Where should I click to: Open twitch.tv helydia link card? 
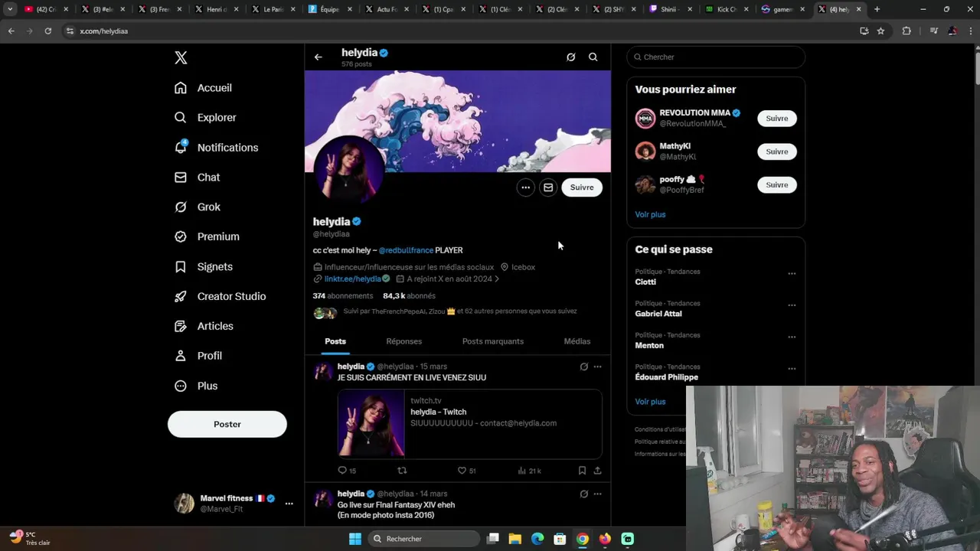[469, 423]
